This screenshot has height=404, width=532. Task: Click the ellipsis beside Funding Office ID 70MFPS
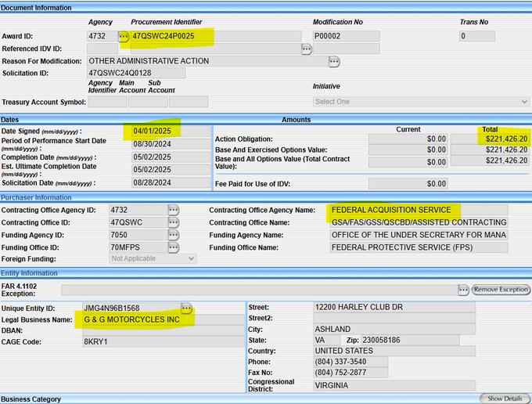point(174,248)
